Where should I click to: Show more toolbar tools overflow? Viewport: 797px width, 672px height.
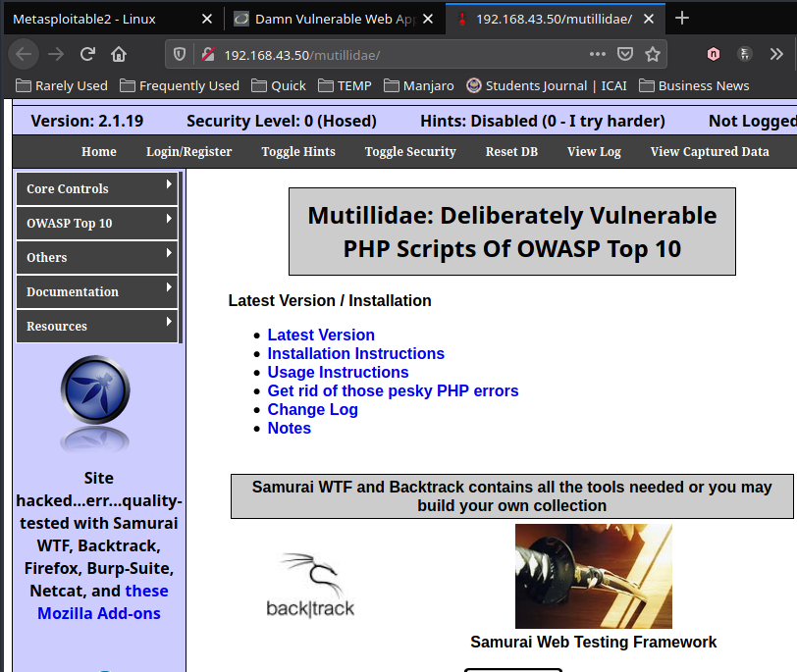(776, 54)
